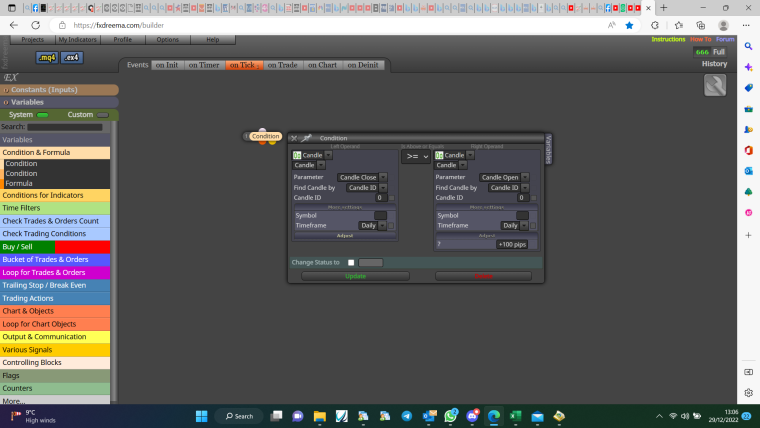Click the Edge sidebar search icon
Image resolution: width=760 pixels, height=428 pixels.
tap(748, 47)
